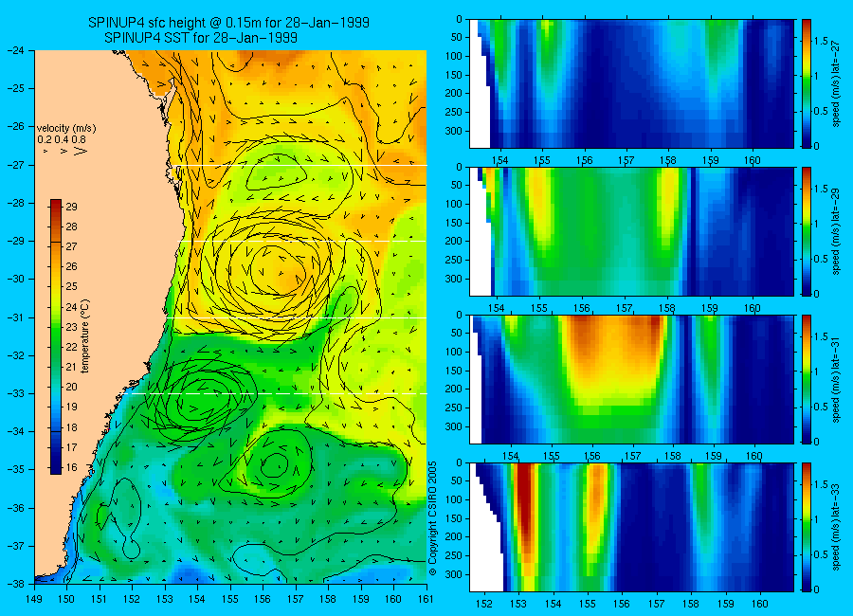The image size is (853, 616).
Task: Click the speed colorbar beside lat=-29 panel
Action: coord(806,231)
